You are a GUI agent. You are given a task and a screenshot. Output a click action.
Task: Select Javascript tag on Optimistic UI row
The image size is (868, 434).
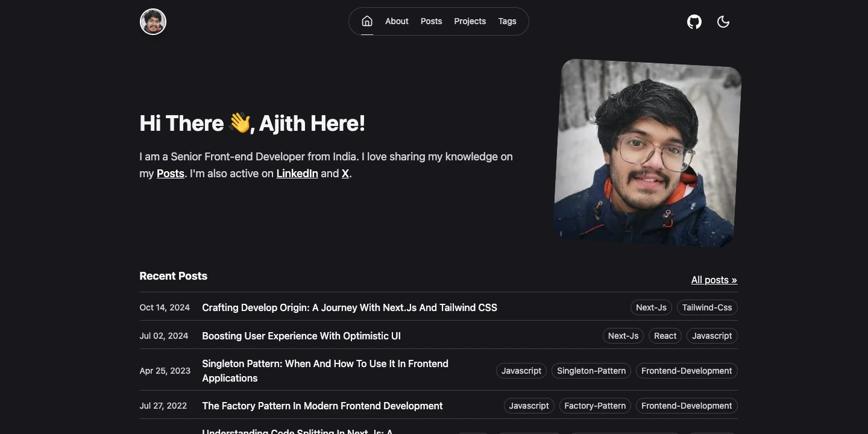tap(712, 336)
